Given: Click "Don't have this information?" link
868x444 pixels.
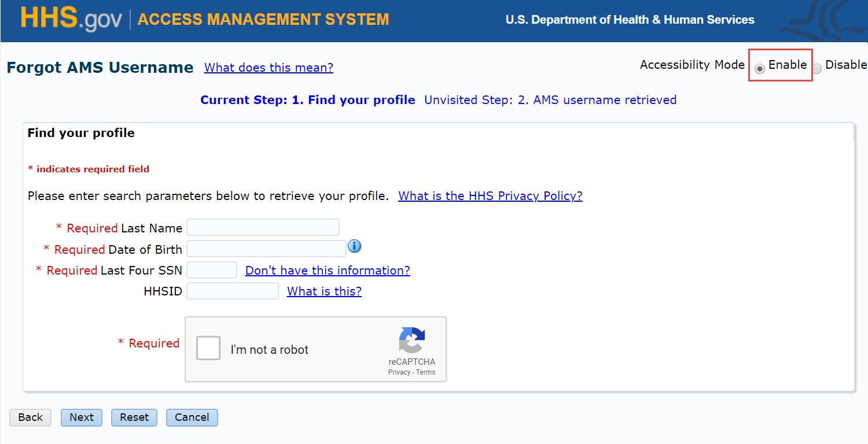Looking at the screenshot, I should (x=328, y=270).
